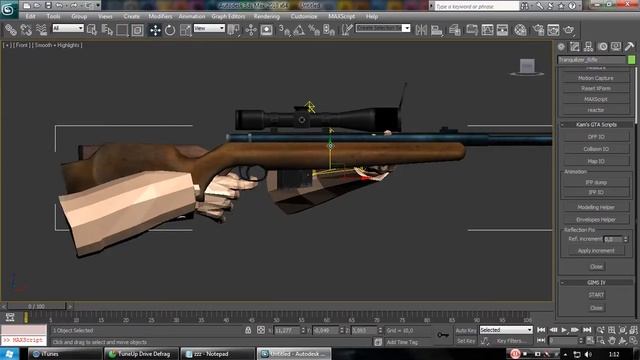Click Apply increment button
Image resolution: width=640 pixels, height=360 pixels.
tap(596, 251)
